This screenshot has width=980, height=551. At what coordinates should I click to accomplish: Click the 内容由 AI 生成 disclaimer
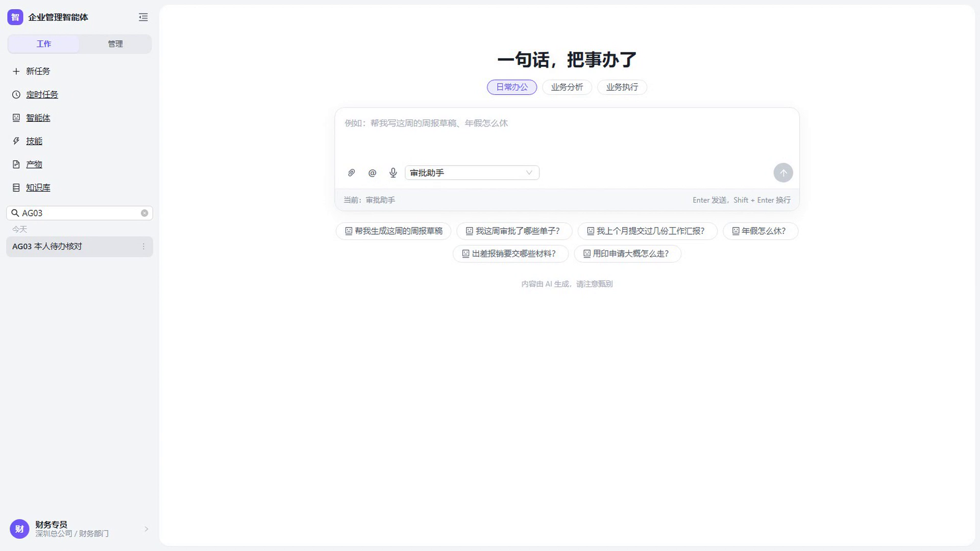tap(567, 284)
